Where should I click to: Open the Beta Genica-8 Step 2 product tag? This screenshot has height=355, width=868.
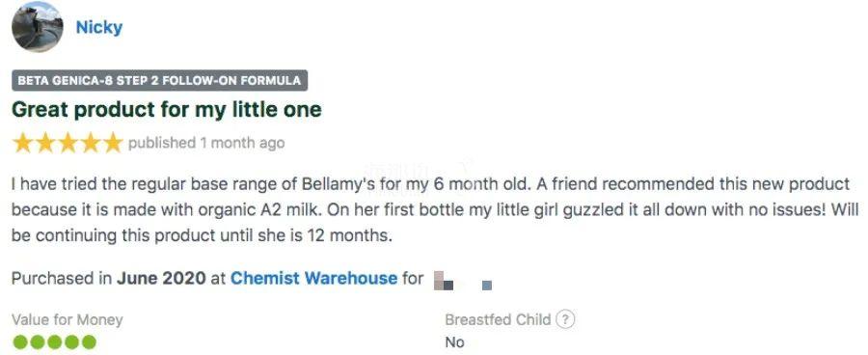(159, 80)
